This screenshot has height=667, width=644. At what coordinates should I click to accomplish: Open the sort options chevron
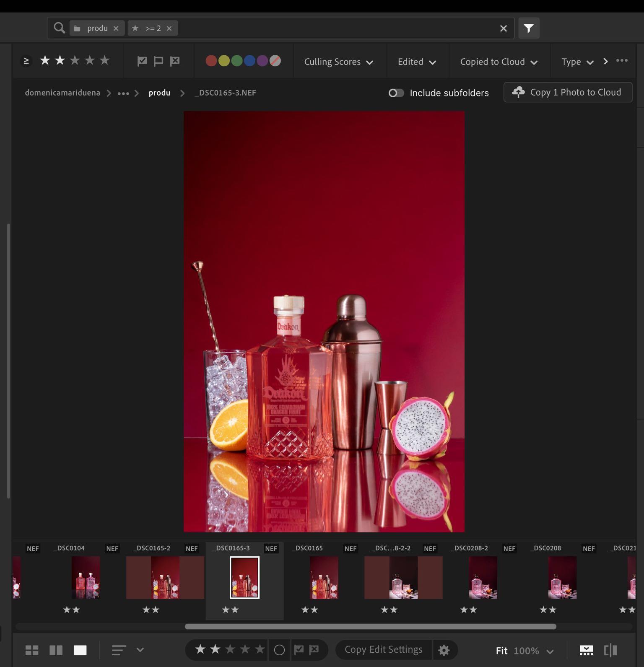pos(140,650)
